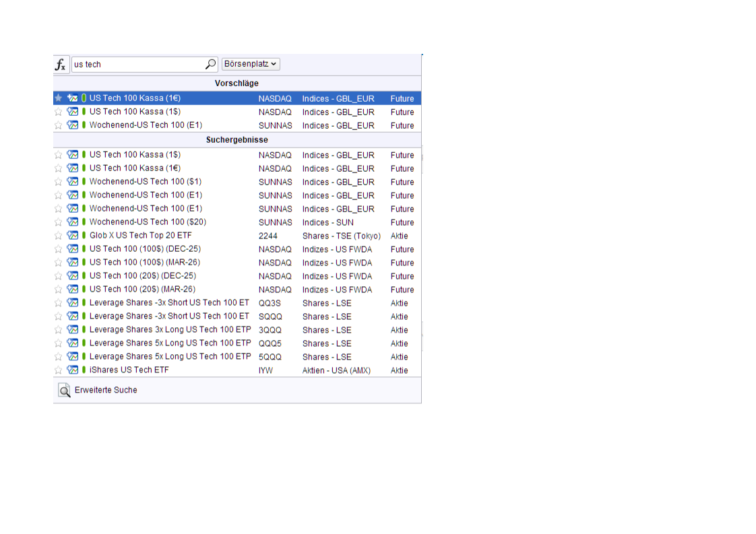This screenshot has height=534, width=756.
Task: Star US Tech 100 Kassa (1$) under Vorschläge
Action: (x=59, y=112)
